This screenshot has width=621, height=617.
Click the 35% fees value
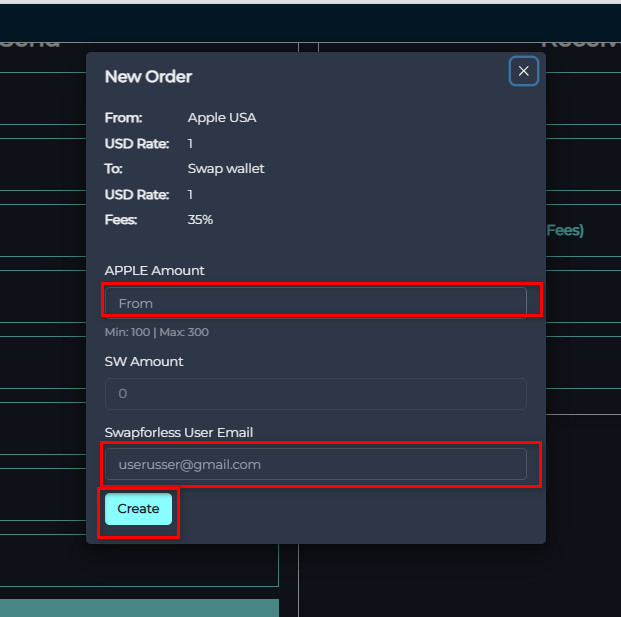pos(200,220)
